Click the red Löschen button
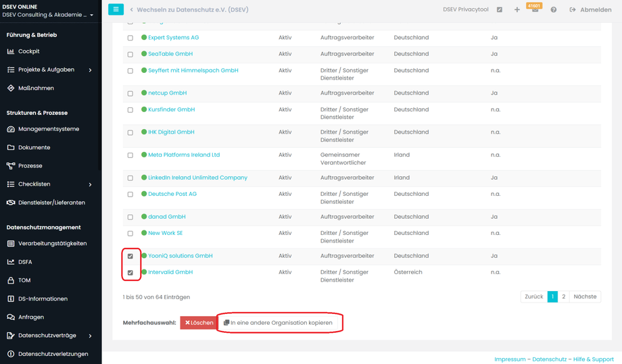The height and width of the screenshot is (364, 622). (199, 323)
